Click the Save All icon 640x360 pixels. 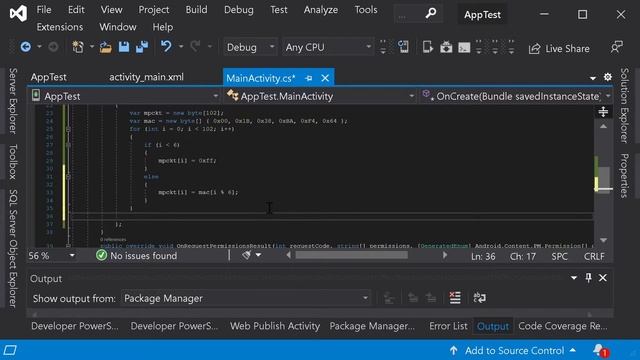142,47
